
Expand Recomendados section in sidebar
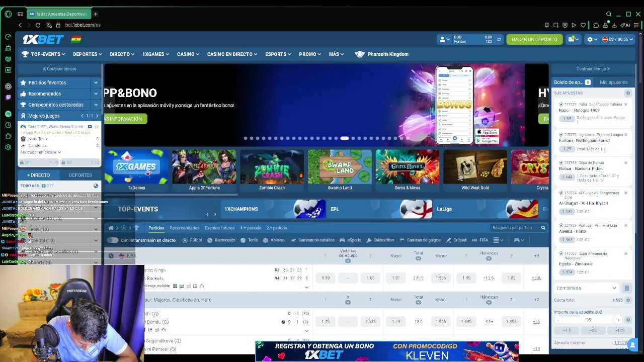click(x=59, y=94)
